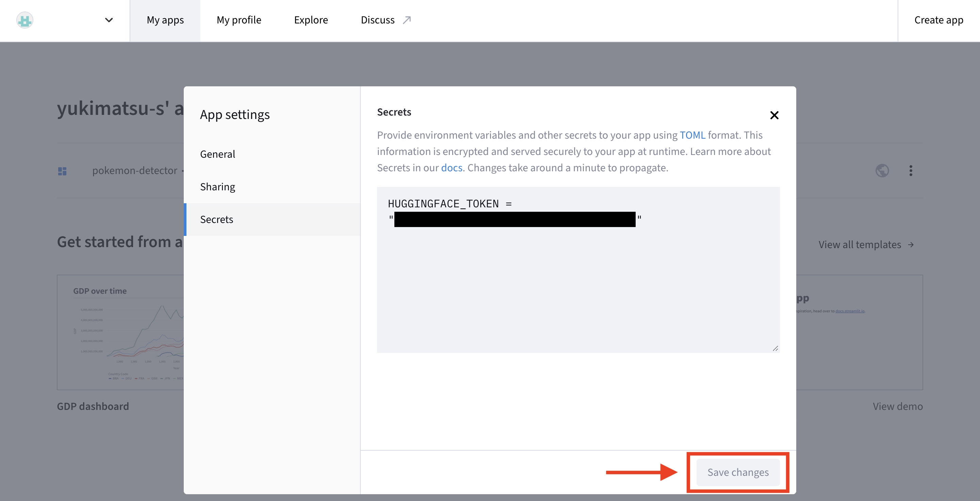Screen dimensions: 980x501
Task: Click the Create app button
Action: (x=938, y=20)
